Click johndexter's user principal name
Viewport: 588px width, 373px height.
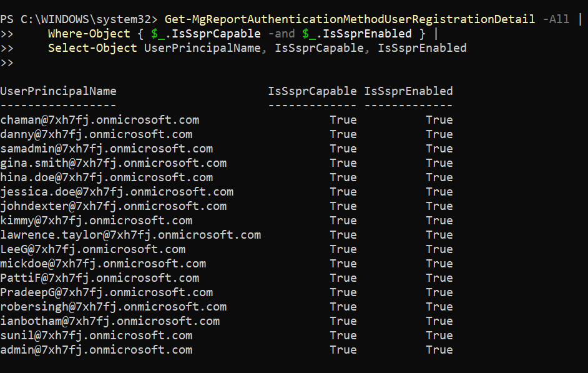pyautogui.click(x=113, y=206)
